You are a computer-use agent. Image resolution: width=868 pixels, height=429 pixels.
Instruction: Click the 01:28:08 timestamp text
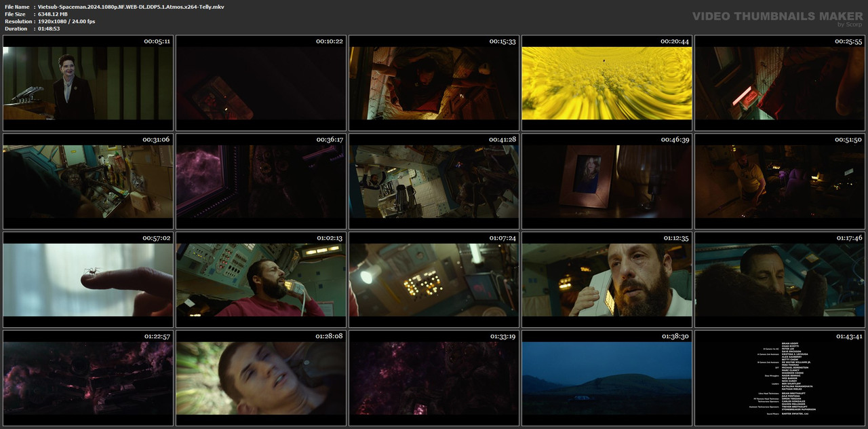[x=330, y=337]
